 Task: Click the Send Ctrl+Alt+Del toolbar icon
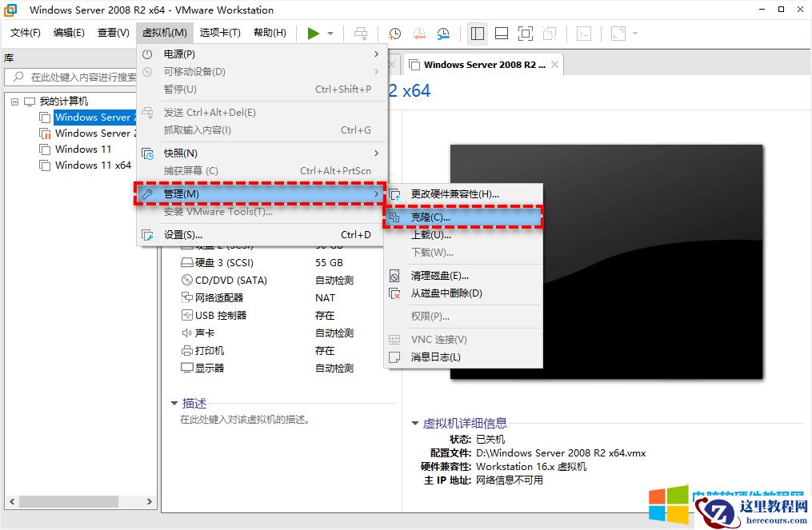[361, 34]
